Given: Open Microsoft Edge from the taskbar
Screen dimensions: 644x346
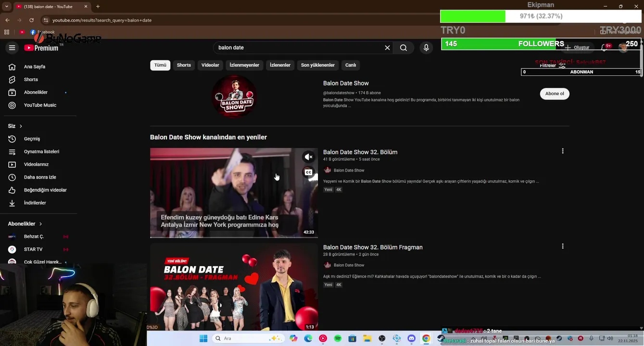Looking at the screenshot, I should pos(308,338).
